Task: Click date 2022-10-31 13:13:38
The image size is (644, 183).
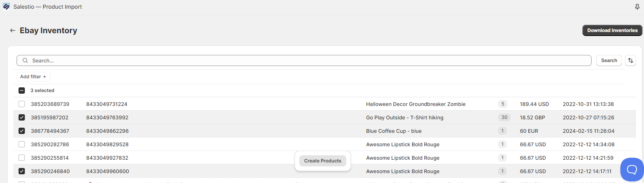Action: [588, 104]
